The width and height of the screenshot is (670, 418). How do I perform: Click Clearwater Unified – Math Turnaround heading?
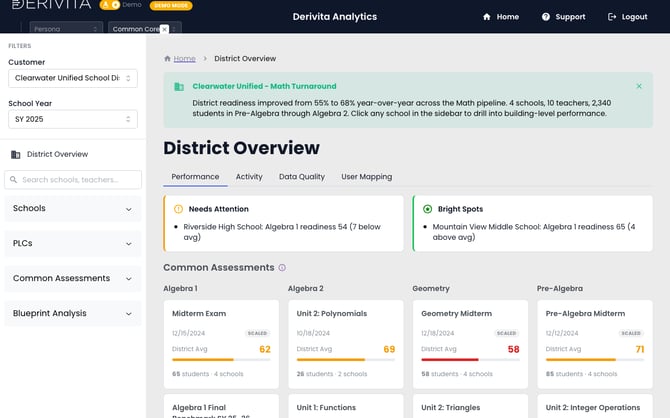click(264, 86)
